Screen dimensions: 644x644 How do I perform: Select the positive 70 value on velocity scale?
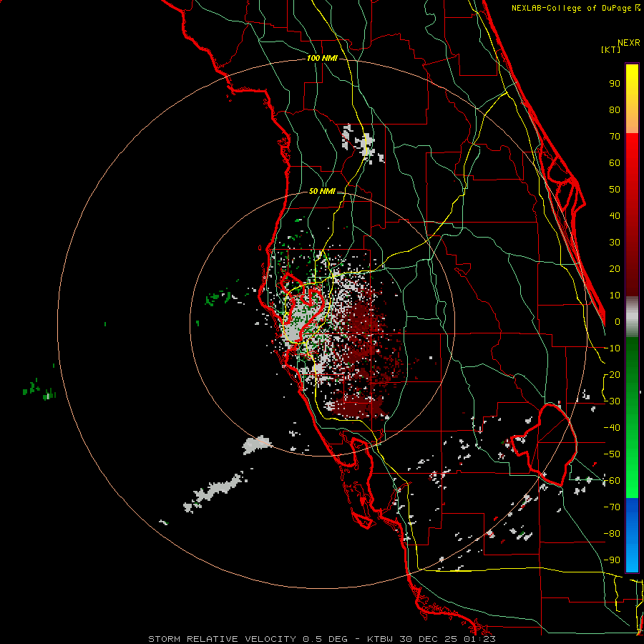(615, 137)
